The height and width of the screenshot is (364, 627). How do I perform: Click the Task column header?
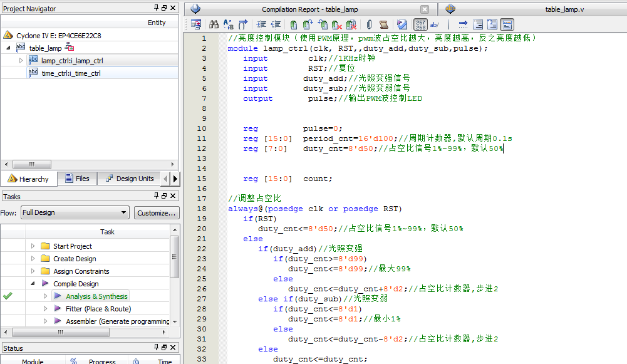[107, 232]
